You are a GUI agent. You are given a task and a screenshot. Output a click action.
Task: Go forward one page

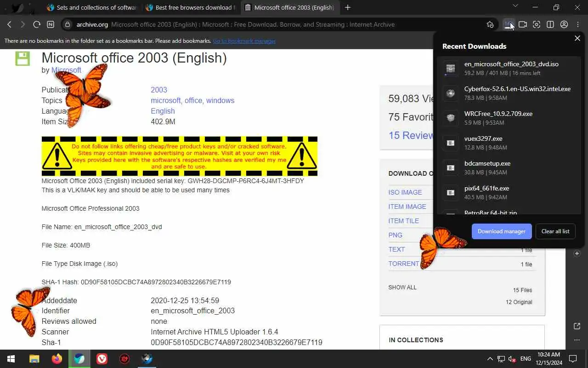[23, 24]
